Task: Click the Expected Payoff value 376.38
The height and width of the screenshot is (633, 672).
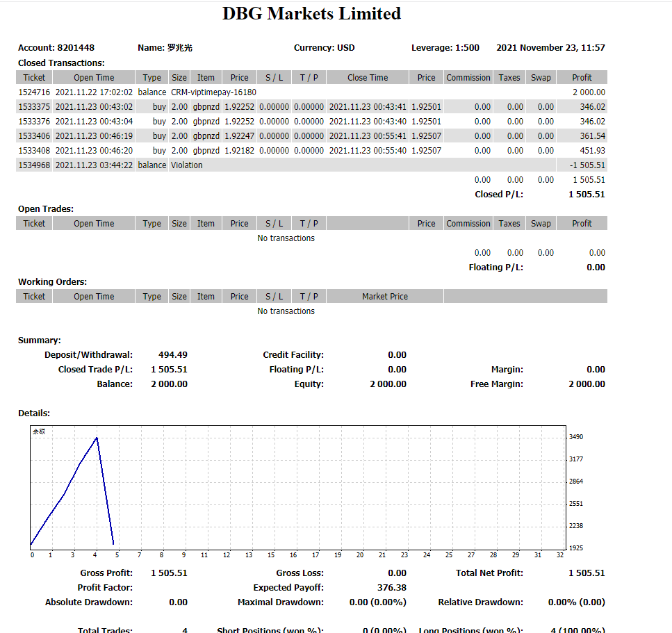Action: (x=391, y=588)
